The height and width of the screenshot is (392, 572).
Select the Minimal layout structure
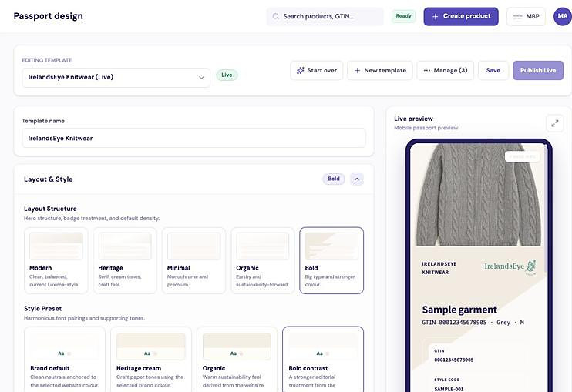tap(193, 260)
